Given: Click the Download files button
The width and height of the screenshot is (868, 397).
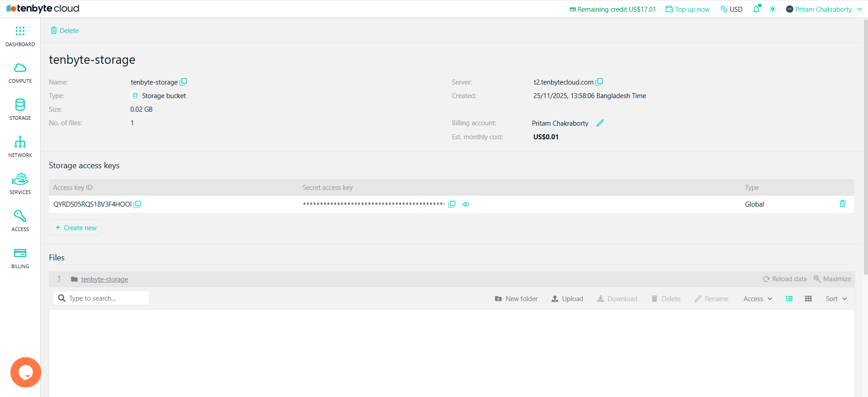Looking at the screenshot, I should click(x=617, y=298).
